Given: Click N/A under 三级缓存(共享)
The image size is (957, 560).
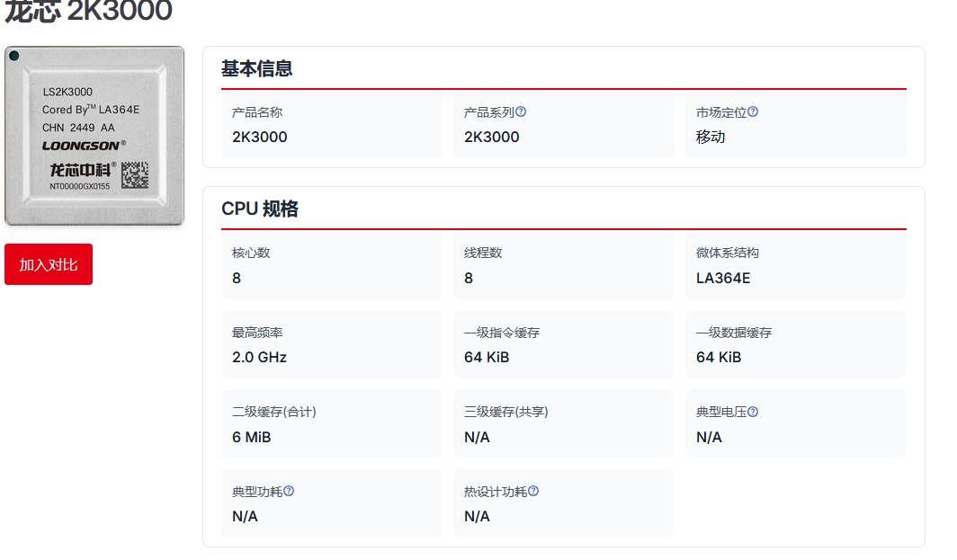Looking at the screenshot, I should [x=477, y=438].
